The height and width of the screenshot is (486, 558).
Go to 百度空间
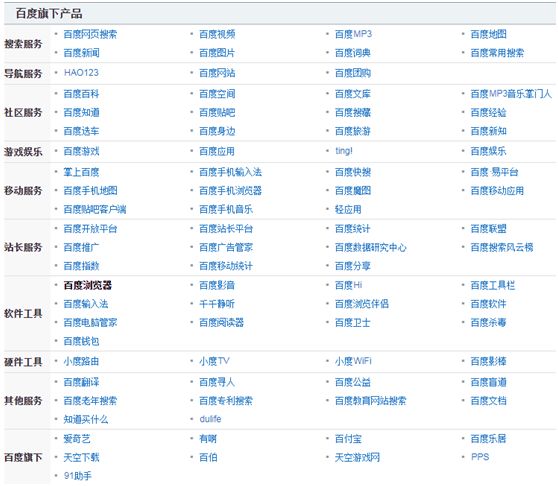pos(217,94)
